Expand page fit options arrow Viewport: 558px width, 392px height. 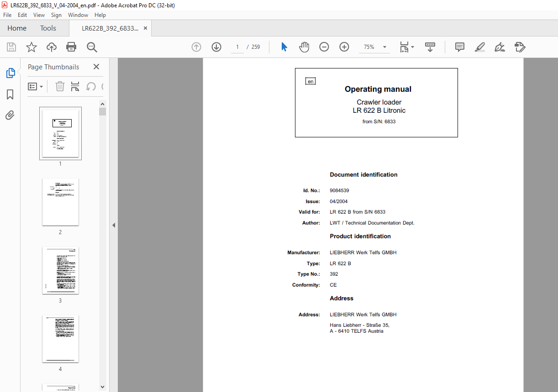coord(413,47)
